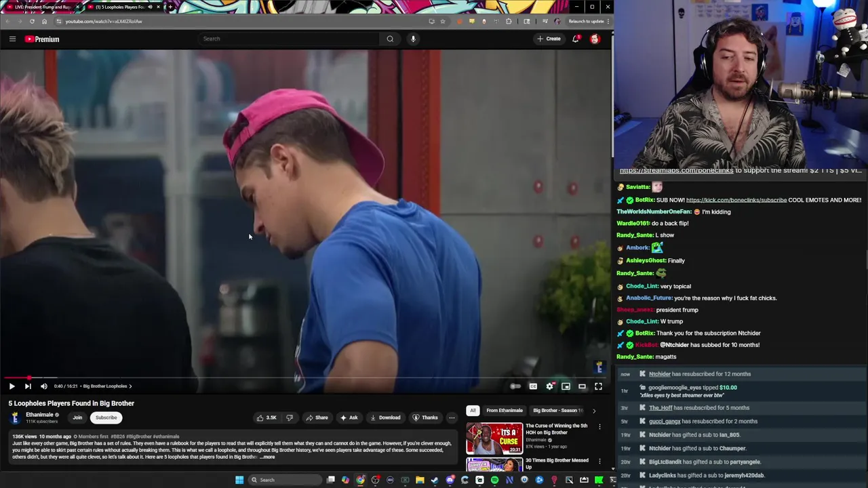This screenshot has height=488, width=868.
Task: Mute the video player volume
Action: point(44,386)
